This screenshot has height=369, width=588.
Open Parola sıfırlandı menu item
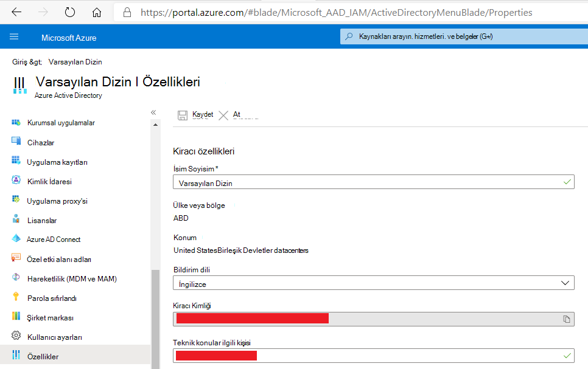point(52,298)
